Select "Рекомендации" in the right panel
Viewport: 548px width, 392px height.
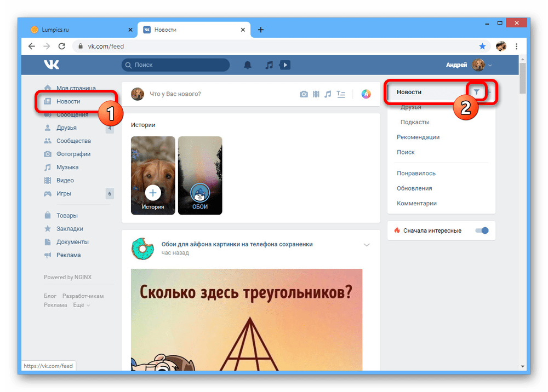418,137
